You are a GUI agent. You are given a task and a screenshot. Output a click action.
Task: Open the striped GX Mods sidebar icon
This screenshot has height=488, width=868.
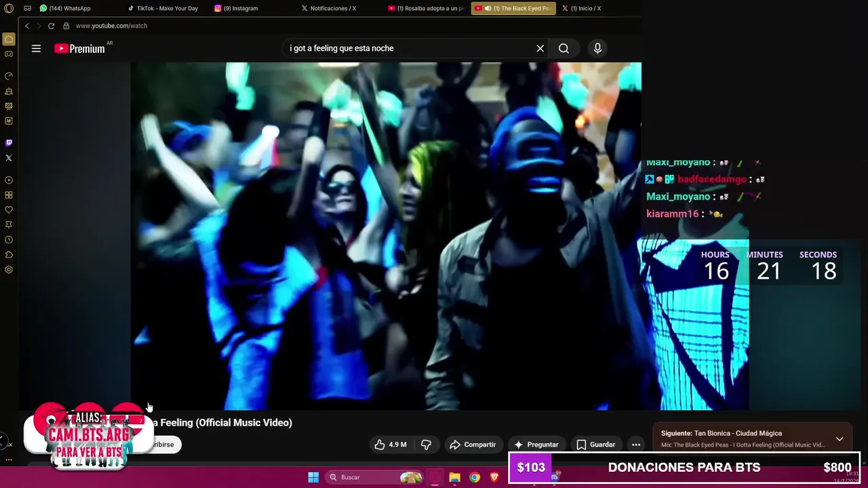[x=9, y=106]
